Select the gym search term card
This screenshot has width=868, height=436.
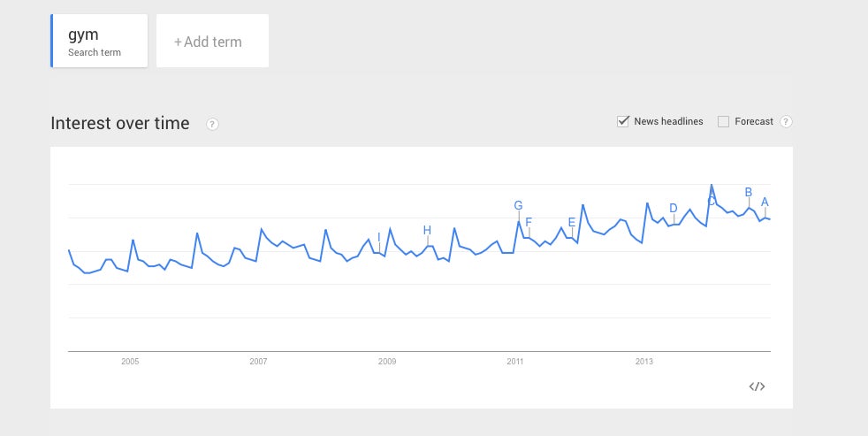coord(99,41)
